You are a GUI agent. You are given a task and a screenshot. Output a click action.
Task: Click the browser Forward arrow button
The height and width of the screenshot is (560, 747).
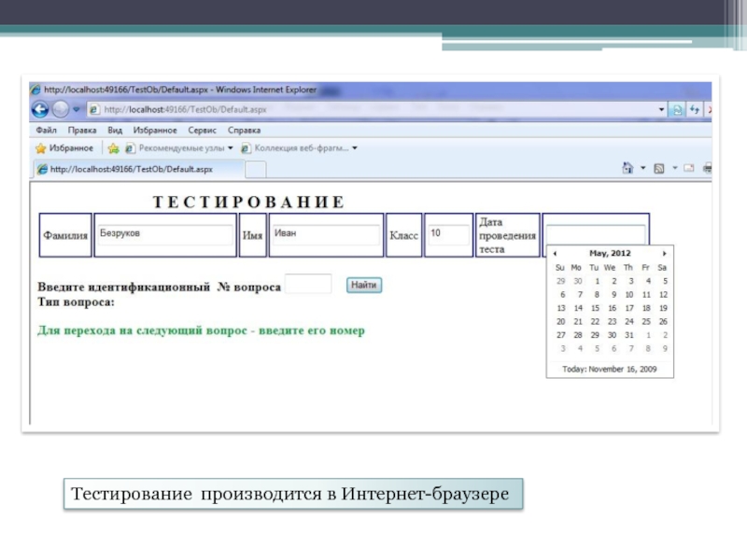tap(60, 109)
